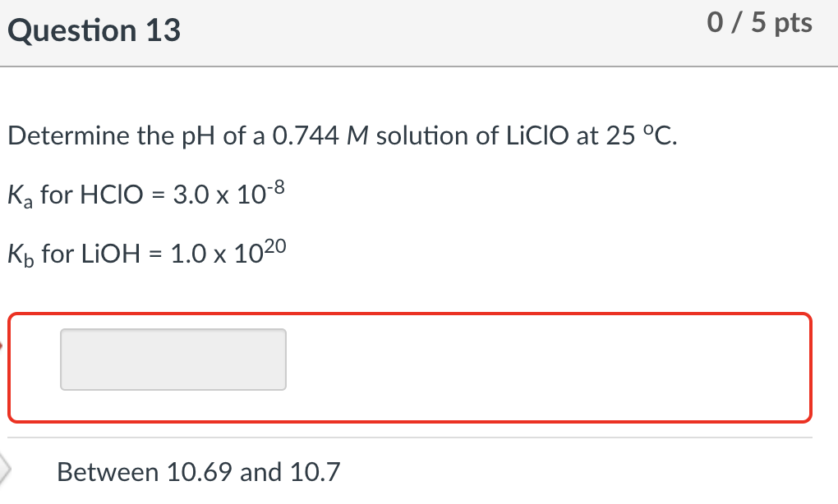This screenshot has width=838, height=504.
Task: Click inside the gray text entry box
Action: (x=173, y=359)
